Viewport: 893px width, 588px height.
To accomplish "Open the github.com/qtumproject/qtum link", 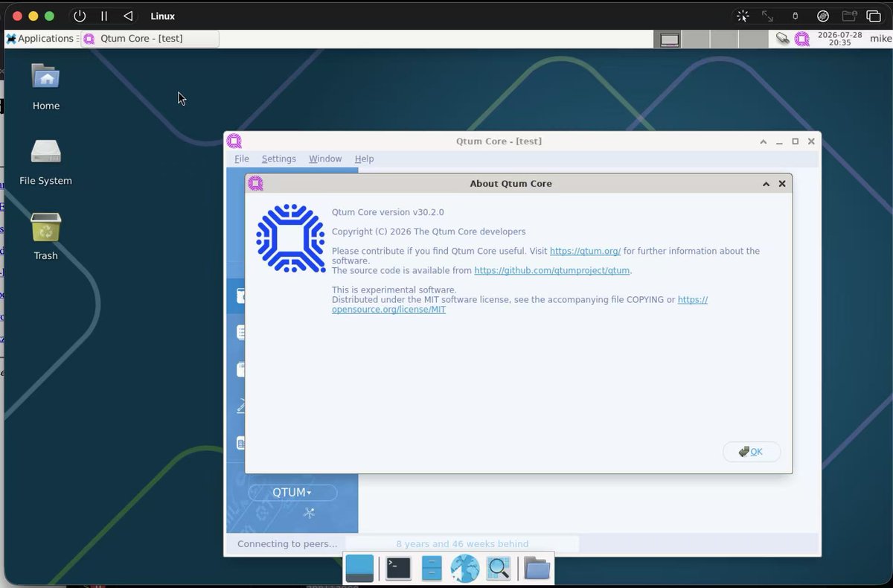I will click(552, 271).
